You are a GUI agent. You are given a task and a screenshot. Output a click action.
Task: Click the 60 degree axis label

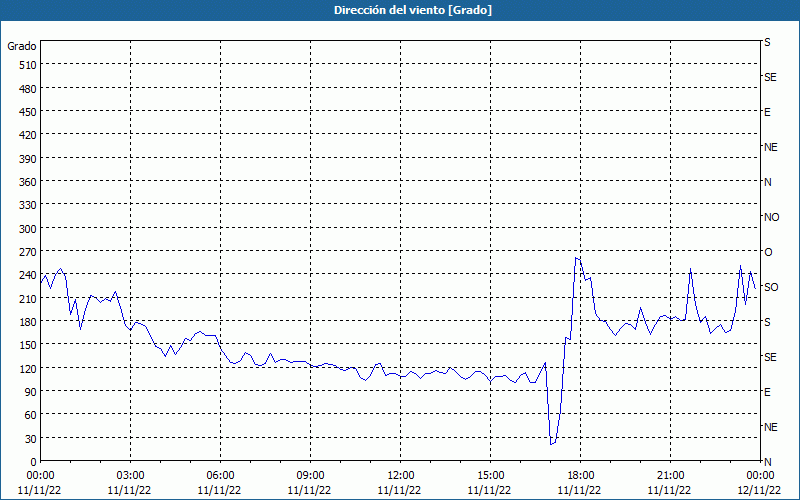[x=31, y=415]
